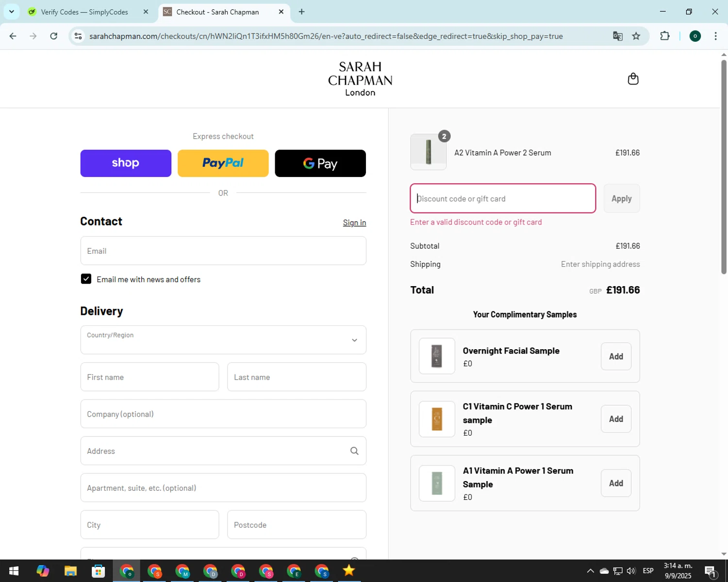
Task: Switch the ESP input language indicator
Action: (648, 571)
